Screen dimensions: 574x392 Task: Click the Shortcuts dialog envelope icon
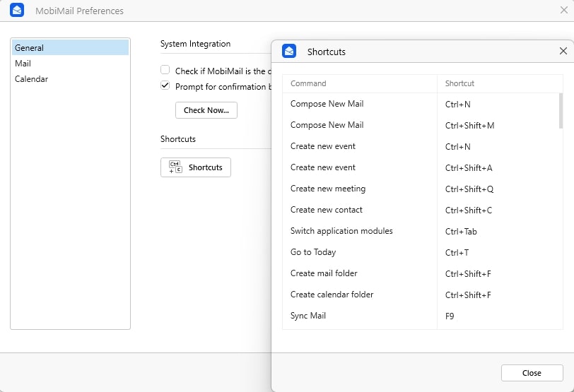pos(289,52)
